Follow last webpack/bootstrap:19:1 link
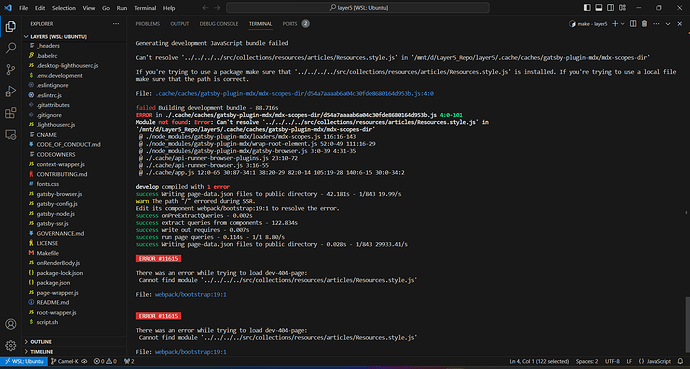Image resolution: width=690 pixels, height=369 pixels. tap(191, 352)
